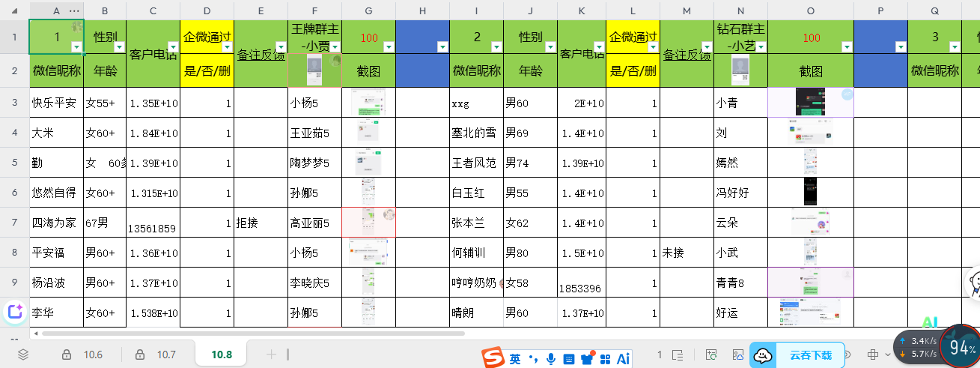Click the status bar image icon

point(737,355)
